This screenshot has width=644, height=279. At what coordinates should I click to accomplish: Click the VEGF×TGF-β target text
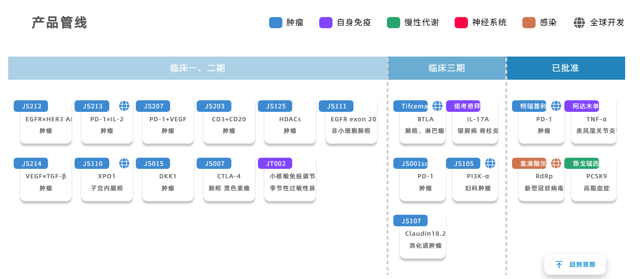click(46, 176)
